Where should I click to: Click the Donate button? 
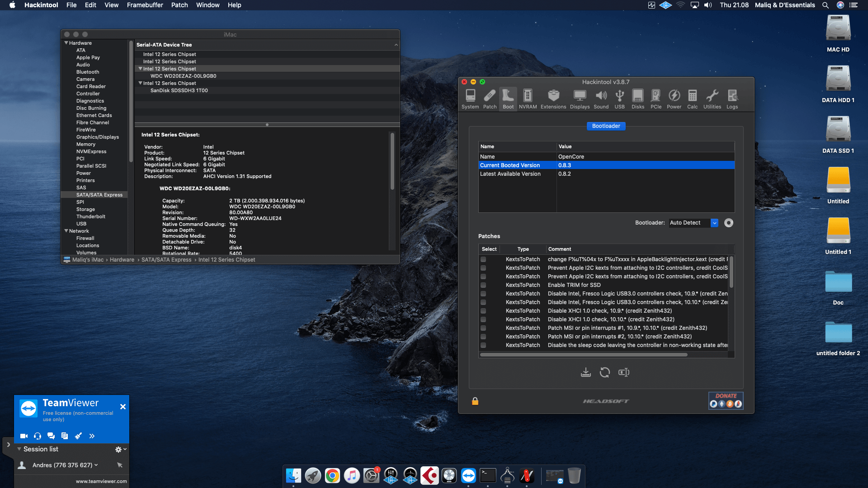(726, 400)
